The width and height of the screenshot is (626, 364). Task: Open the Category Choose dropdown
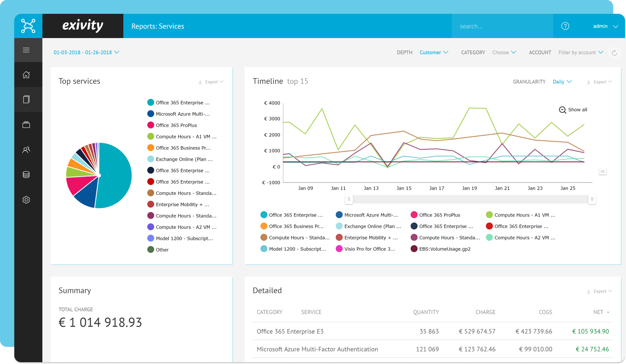pyautogui.click(x=504, y=52)
